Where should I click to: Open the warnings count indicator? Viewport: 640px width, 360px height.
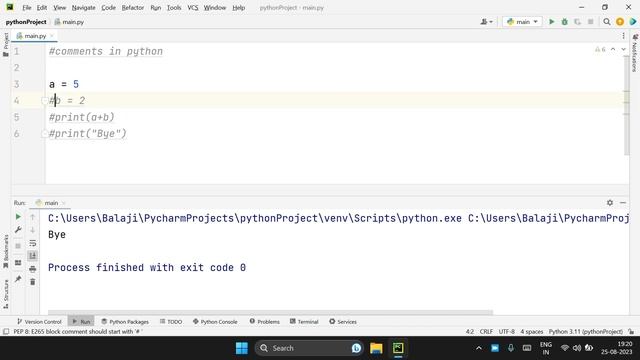click(x=600, y=49)
